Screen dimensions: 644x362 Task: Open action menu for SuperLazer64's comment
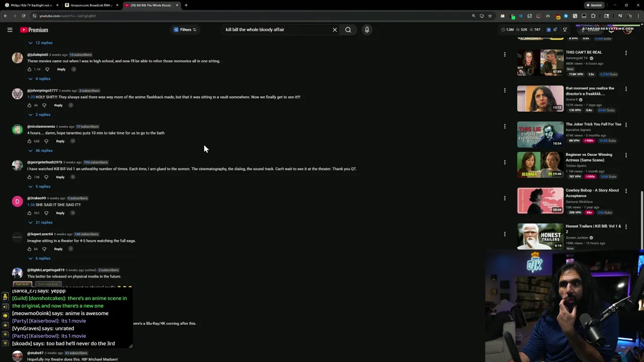[x=505, y=234]
